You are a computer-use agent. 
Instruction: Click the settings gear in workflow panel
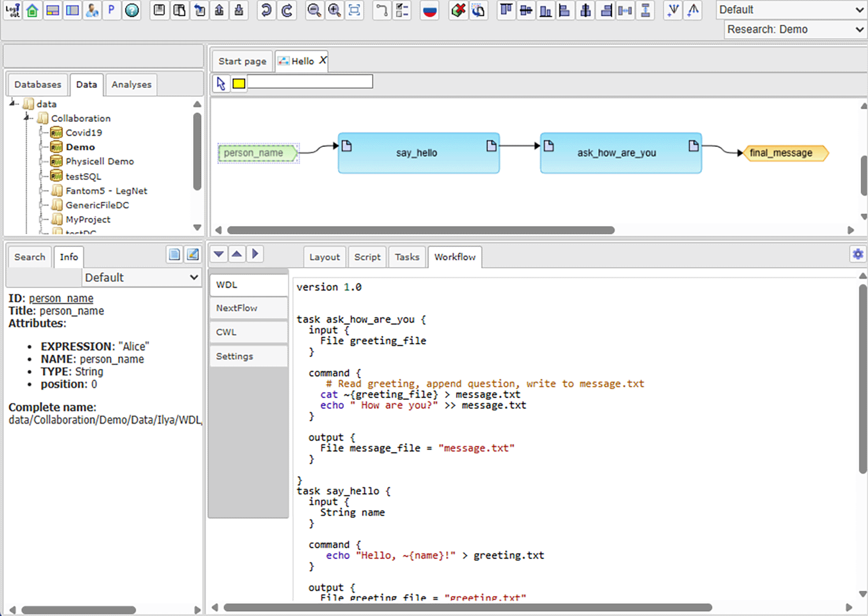858,254
